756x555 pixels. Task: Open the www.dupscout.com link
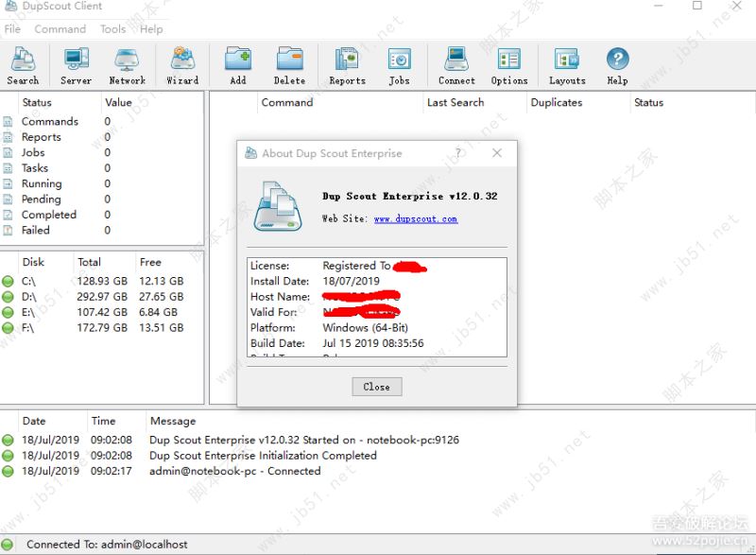pyautogui.click(x=416, y=219)
